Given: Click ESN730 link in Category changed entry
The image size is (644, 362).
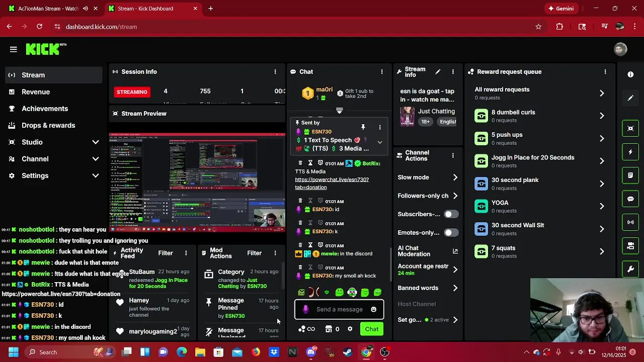Looking at the screenshot, I should [257, 286].
